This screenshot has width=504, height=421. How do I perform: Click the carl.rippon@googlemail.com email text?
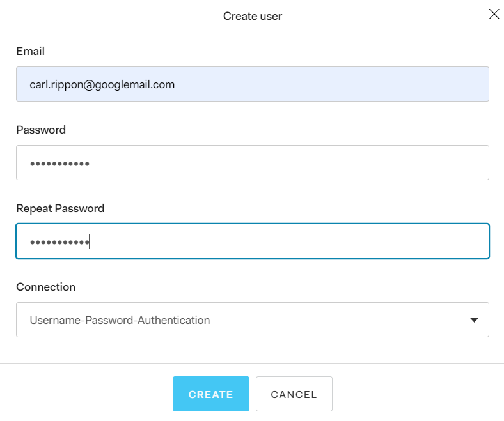point(102,84)
